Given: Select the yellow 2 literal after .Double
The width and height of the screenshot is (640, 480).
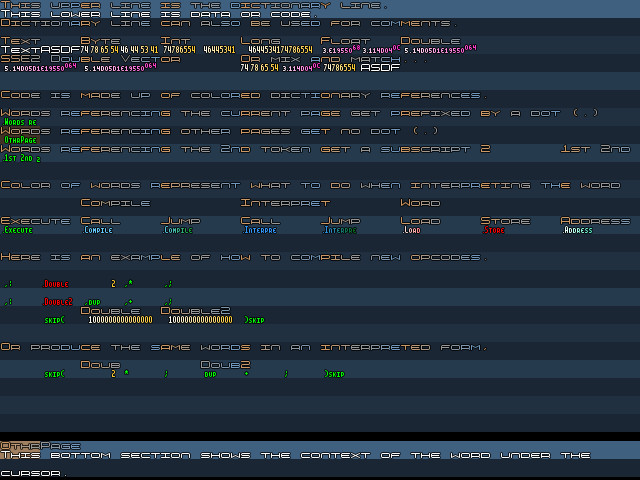Looking at the screenshot, I should pos(113,284).
